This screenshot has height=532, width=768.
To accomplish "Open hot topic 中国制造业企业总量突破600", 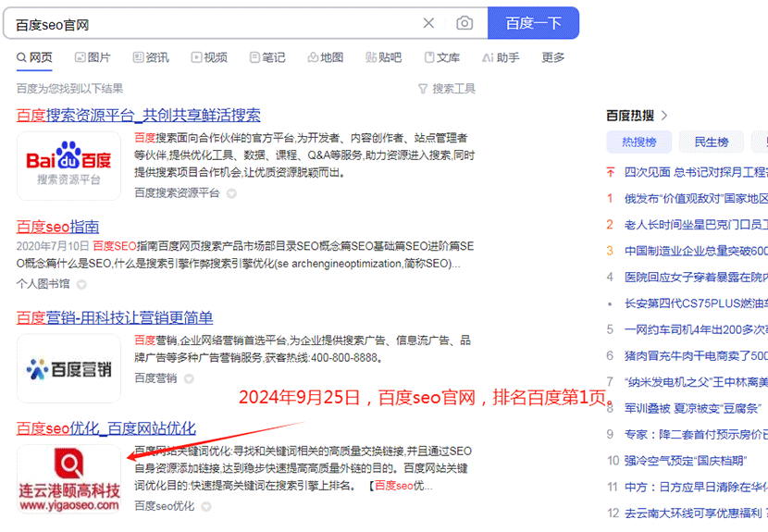I will point(696,251).
